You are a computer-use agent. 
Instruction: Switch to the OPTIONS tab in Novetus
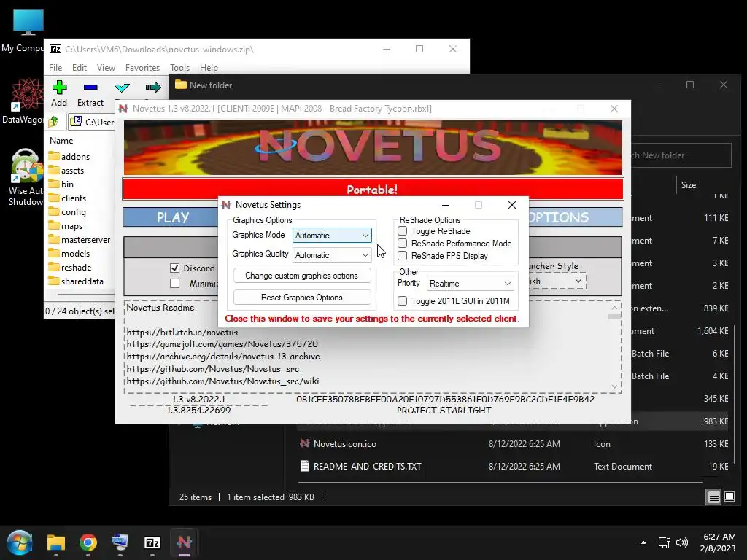(x=575, y=217)
